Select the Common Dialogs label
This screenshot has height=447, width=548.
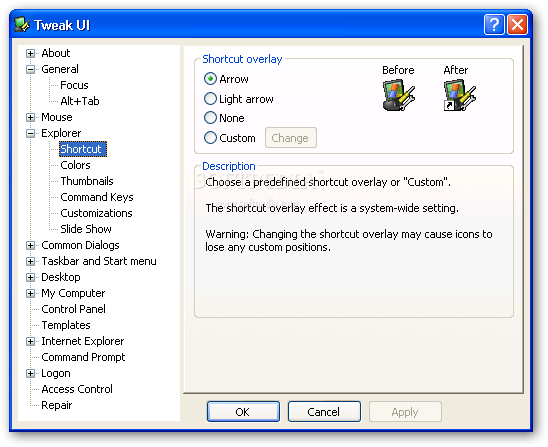click(80, 245)
